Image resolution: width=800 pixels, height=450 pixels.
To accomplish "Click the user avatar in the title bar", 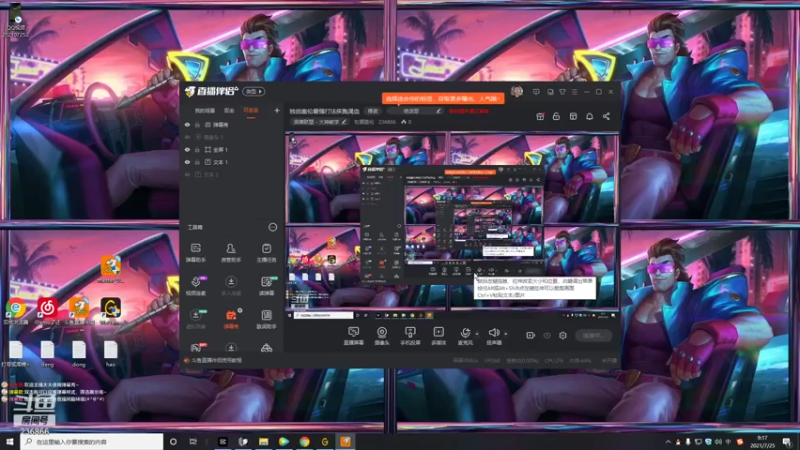I will (517, 91).
